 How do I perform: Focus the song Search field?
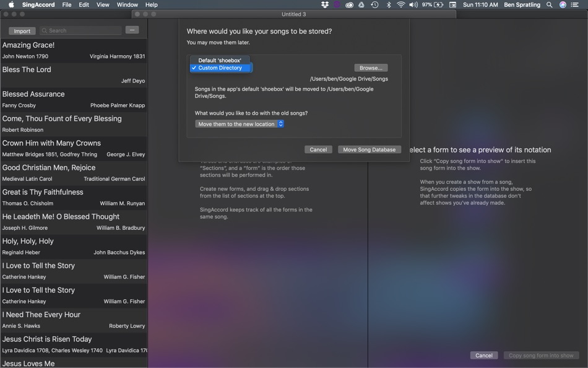pos(80,30)
